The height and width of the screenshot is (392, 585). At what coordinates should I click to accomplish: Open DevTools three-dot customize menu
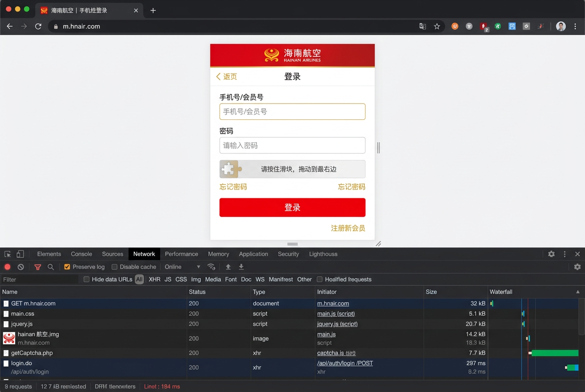coord(565,254)
